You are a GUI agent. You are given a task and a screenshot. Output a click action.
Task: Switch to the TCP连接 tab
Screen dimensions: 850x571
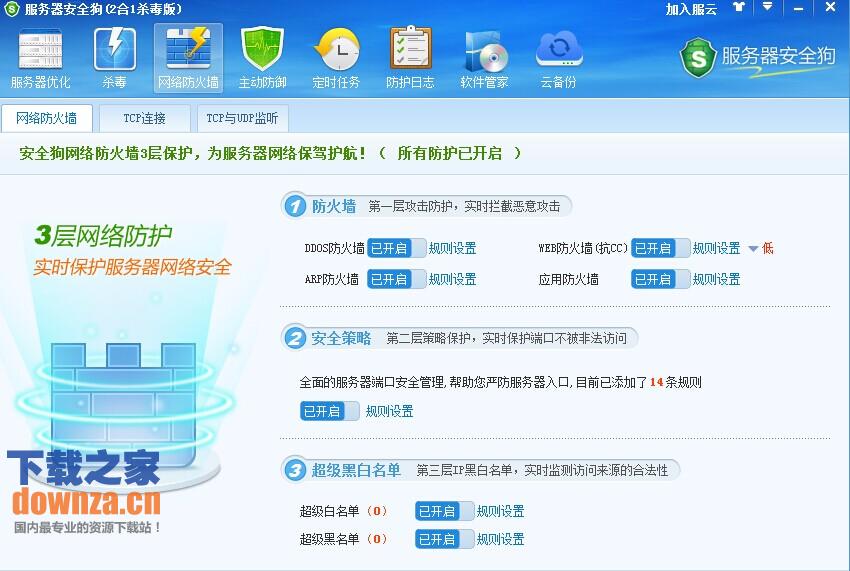tap(145, 118)
